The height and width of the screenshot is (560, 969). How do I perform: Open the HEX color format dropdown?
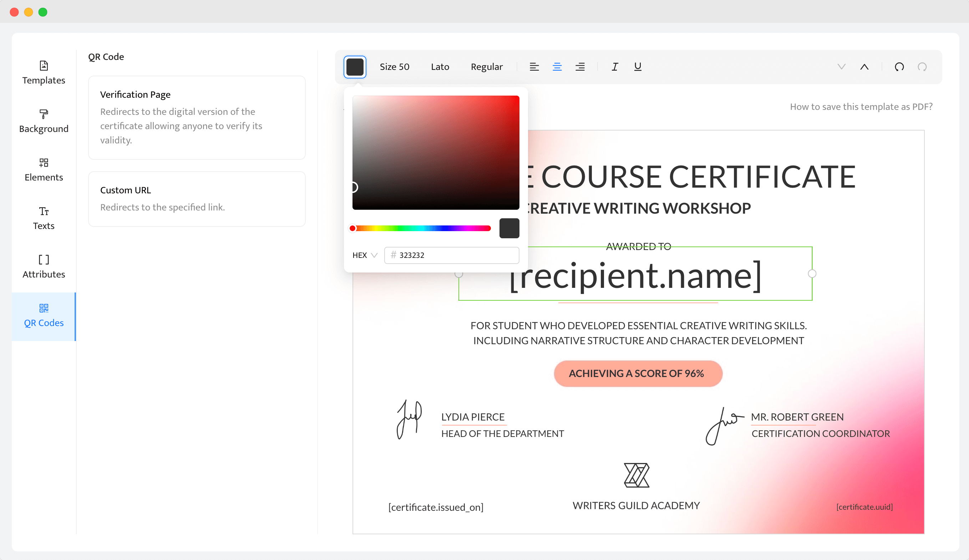365,255
